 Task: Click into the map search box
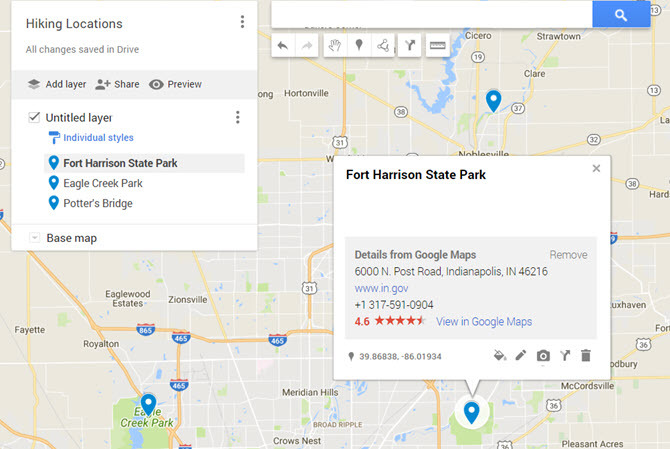click(x=432, y=15)
